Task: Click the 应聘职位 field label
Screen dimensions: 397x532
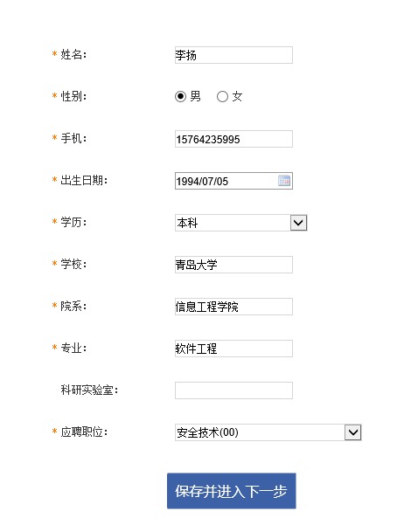Action: (x=84, y=432)
